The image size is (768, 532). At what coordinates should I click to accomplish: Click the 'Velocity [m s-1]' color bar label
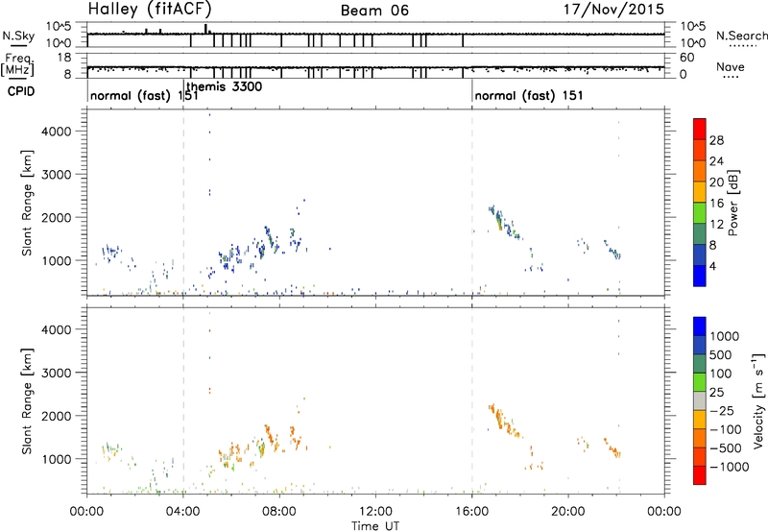758,400
